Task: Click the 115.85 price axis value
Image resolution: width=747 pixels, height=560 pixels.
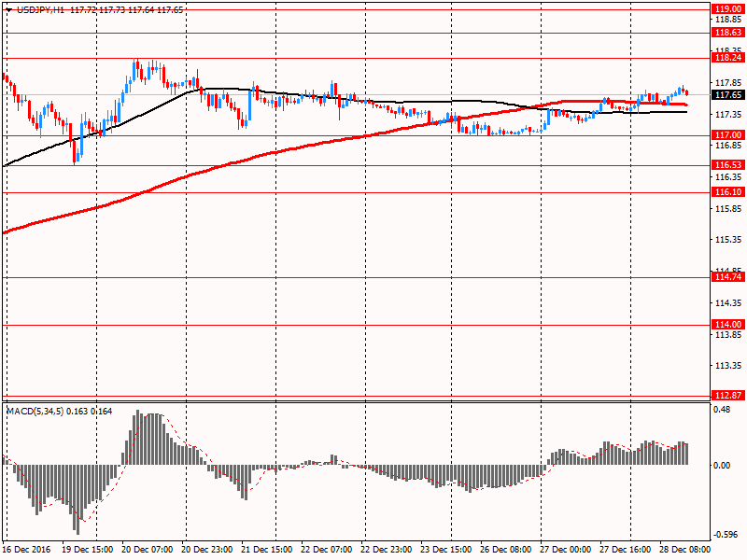Action: [x=728, y=208]
